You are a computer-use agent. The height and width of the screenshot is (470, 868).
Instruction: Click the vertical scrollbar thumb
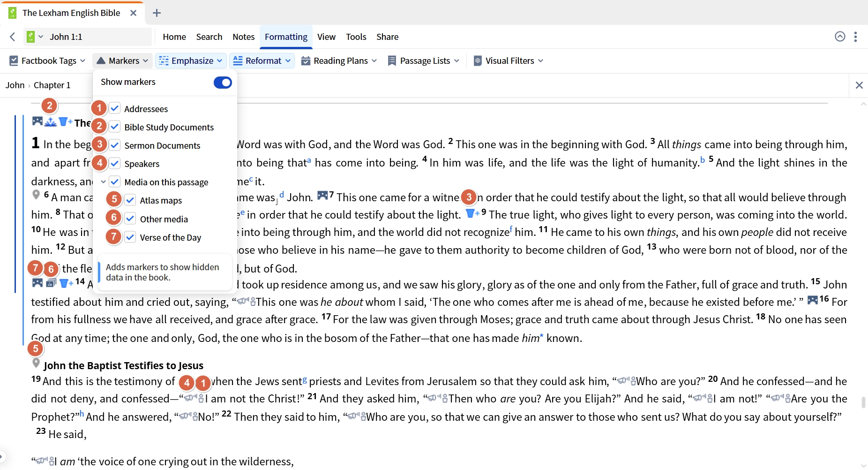pos(863,402)
